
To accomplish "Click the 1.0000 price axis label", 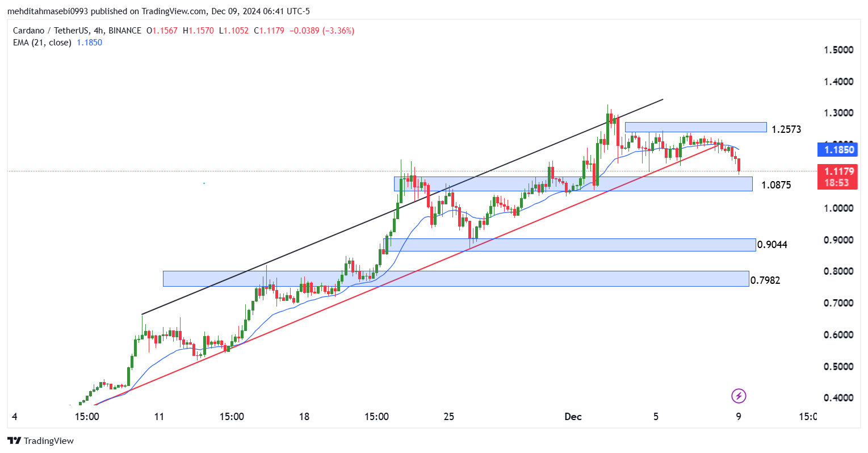I will pos(838,208).
